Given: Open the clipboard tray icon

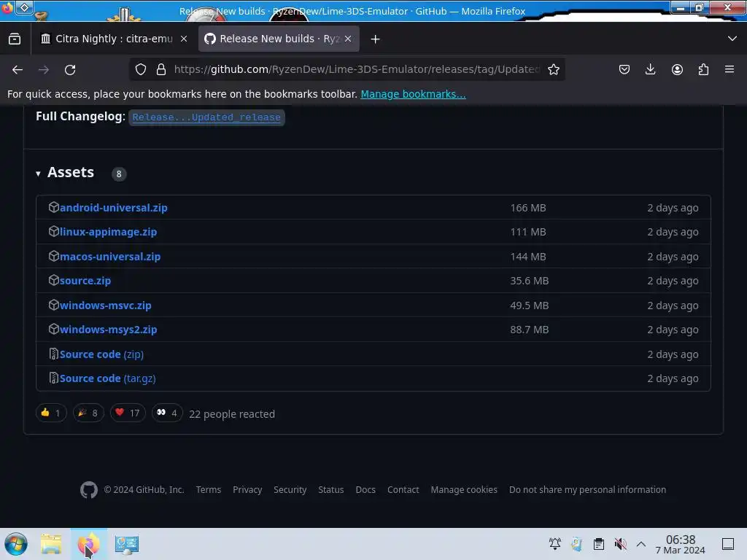Looking at the screenshot, I should (599, 544).
